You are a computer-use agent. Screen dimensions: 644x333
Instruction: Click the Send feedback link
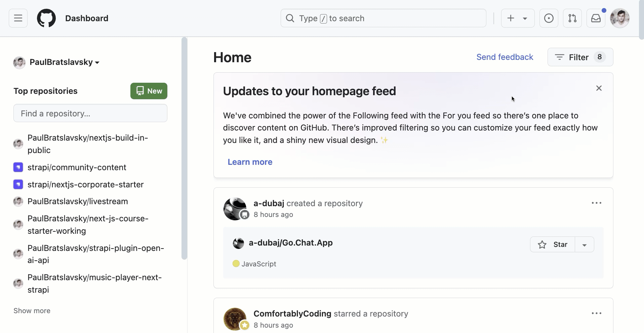point(505,57)
